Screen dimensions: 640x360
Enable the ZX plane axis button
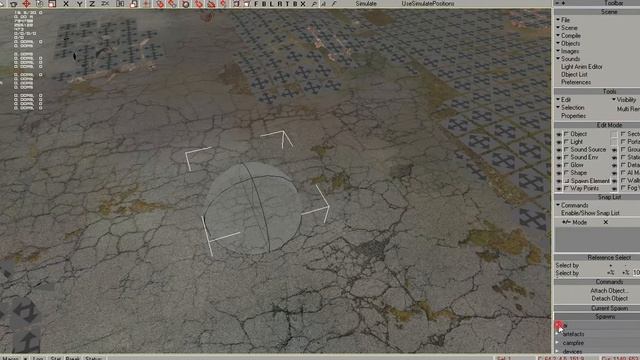coord(105,4)
